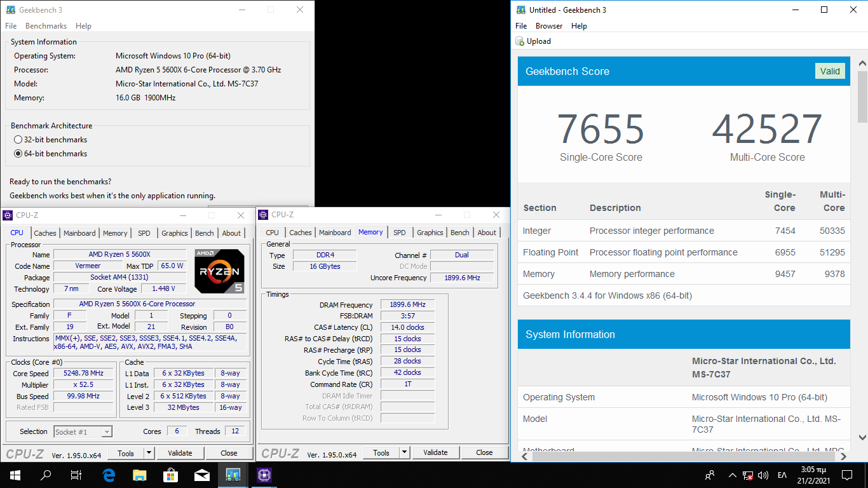Switch to Mainboard tab in left CPU-Z
The width and height of the screenshot is (868, 488).
(x=79, y=233)
